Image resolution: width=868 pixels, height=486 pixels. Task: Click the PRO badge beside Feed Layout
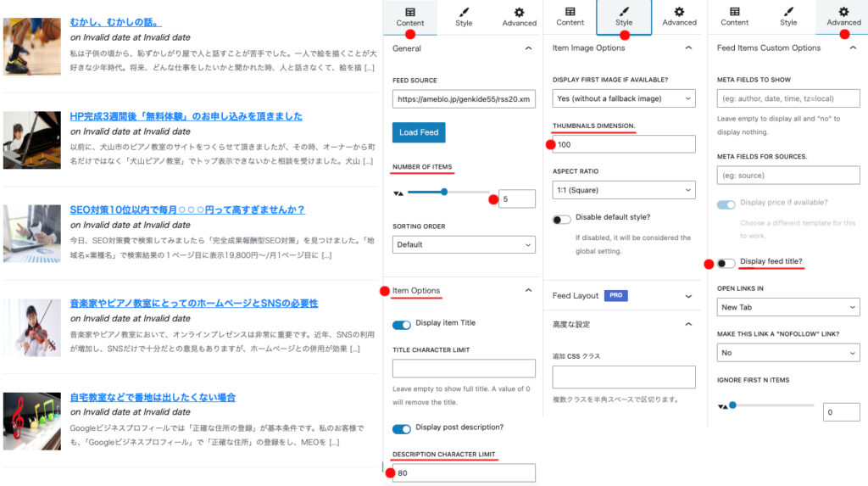coord(615,296)
